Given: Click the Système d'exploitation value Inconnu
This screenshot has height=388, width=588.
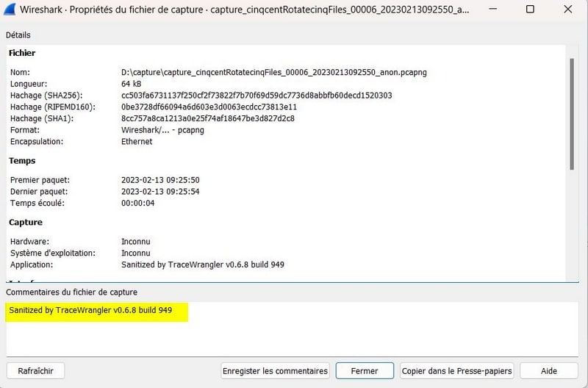Looking at the screenshot, I should [x=136, y=253].
